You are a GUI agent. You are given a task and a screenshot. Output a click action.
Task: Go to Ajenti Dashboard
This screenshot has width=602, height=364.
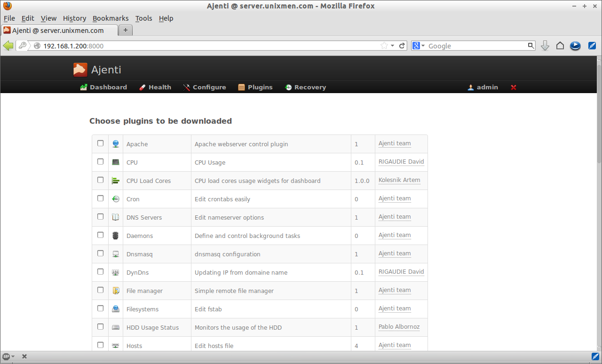coord(103,87)
